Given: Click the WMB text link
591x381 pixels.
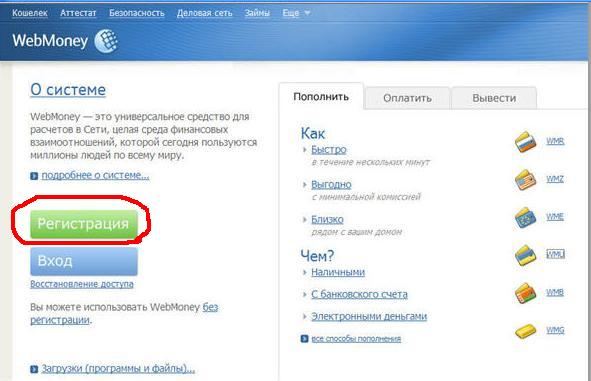Looking at the screenshot, I should pyautogui.click(x=555, y=292).
